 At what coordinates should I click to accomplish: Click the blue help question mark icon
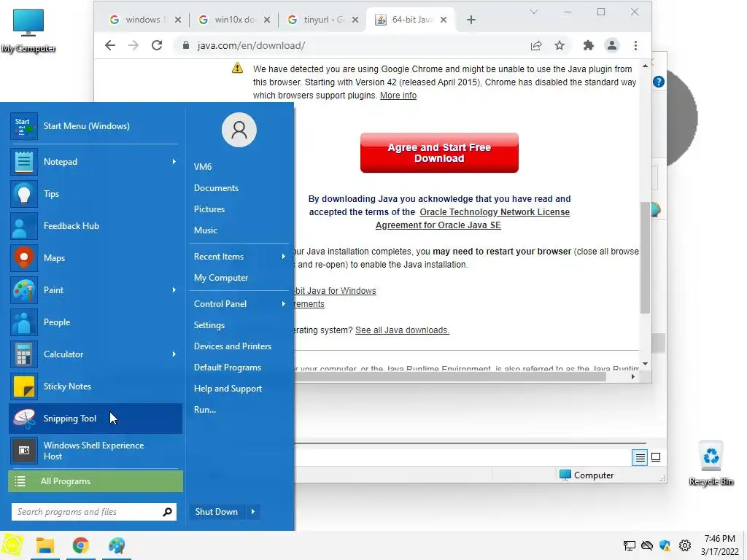point(659,82)
